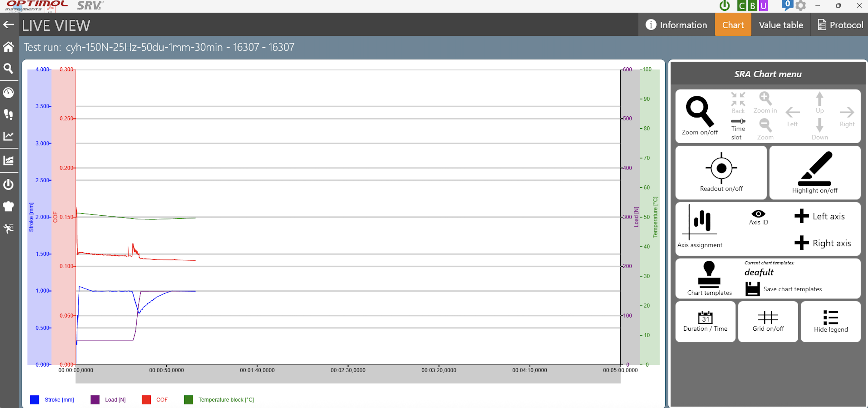Viewport: 868px width, 408px height.
Task: Adjust the Time slot slider control
Action: point(738,130)
